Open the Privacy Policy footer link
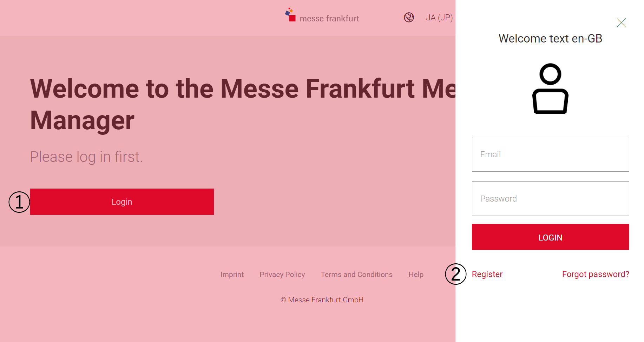 click(x=282, y=275)
